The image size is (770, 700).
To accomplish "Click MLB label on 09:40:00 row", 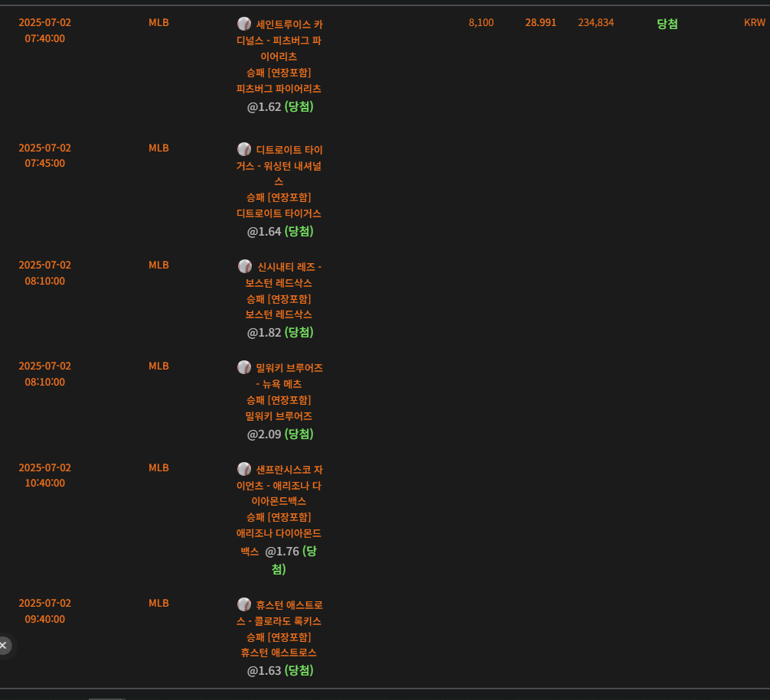I will point(158,604).
